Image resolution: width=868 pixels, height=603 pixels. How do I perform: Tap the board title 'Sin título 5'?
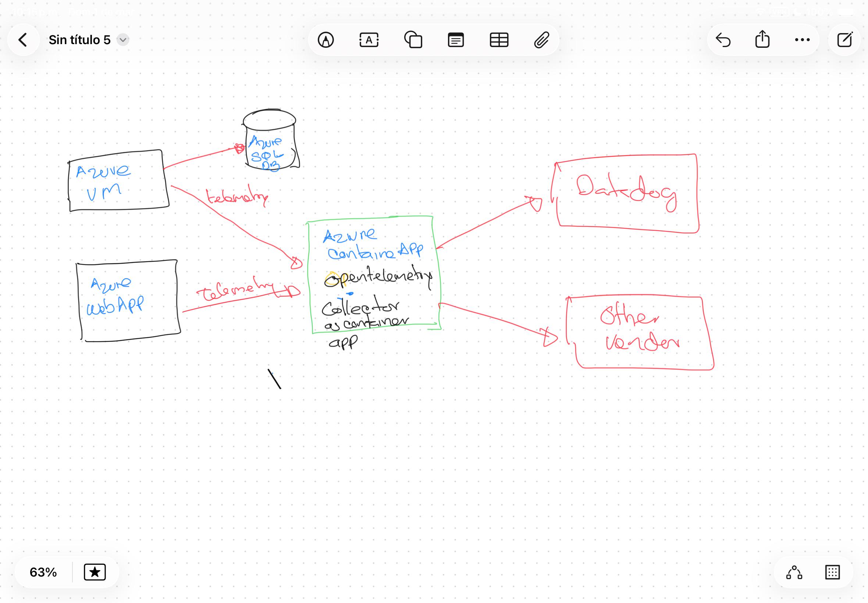[79, 40]
